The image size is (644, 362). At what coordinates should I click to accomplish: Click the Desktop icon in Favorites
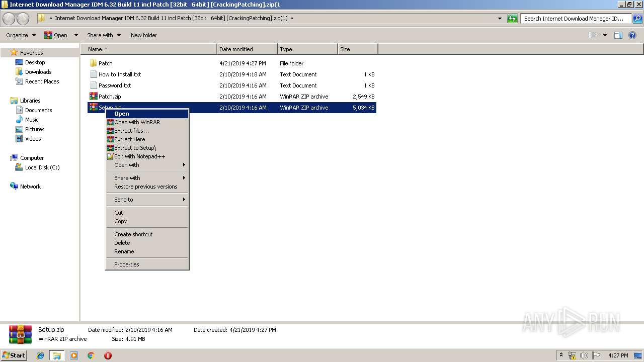[19, 62]
